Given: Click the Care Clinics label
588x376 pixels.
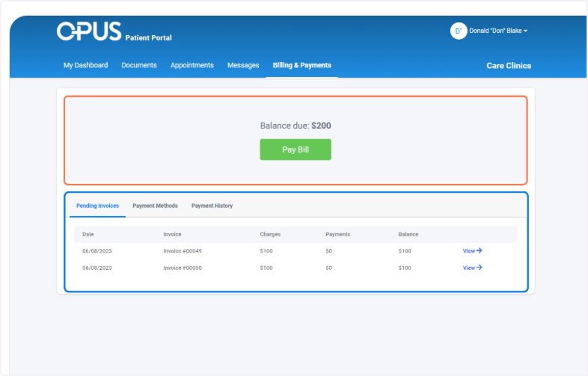Looking at the screenshot, I should (x=509, y=66).
